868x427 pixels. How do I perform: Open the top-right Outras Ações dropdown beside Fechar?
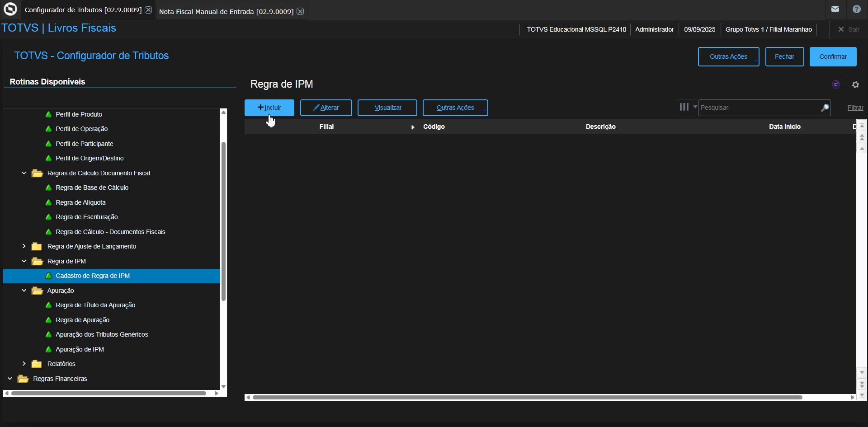[728, 56]
